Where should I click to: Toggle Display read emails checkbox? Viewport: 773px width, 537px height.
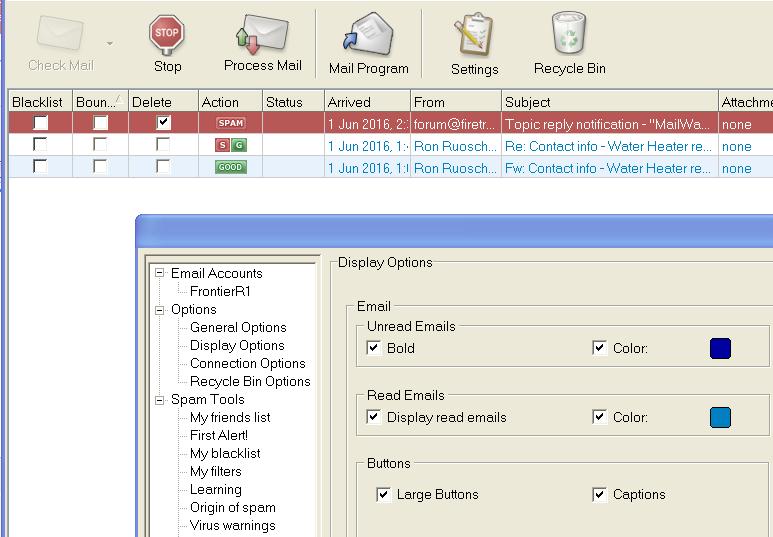(374, 417)
